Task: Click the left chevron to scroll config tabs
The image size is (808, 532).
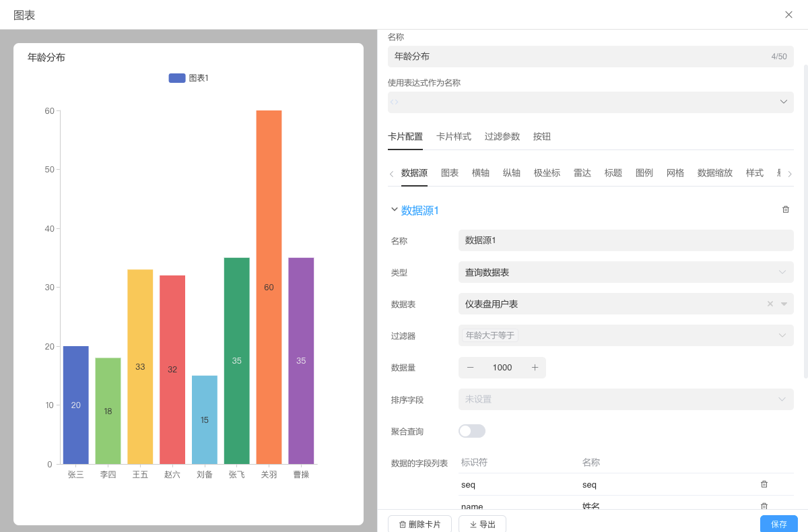Action: pos(391,173)
